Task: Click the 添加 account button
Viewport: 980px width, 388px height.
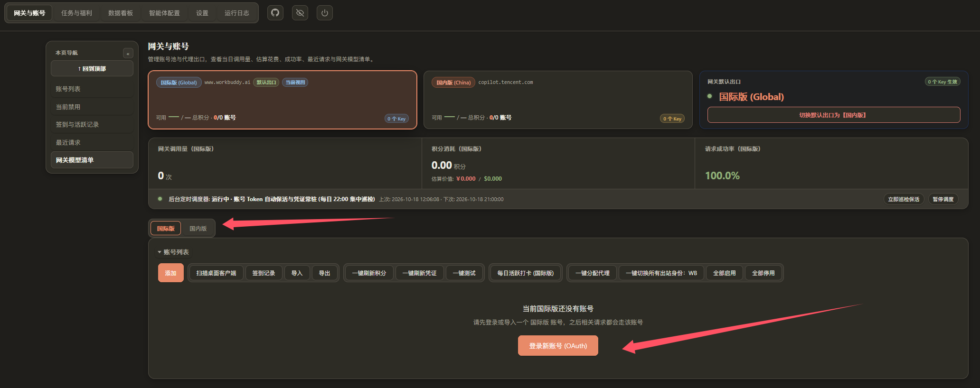Action: pos(171,273)
